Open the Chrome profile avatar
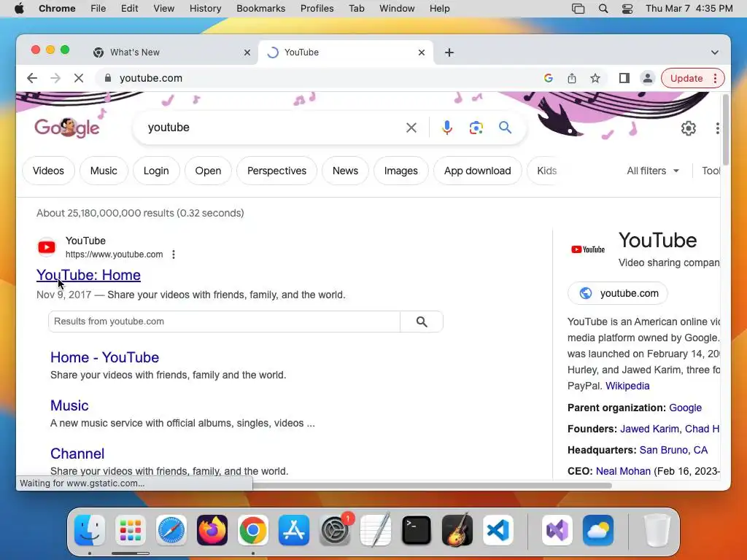The image size is (747, 560). [x=648, y=78]
